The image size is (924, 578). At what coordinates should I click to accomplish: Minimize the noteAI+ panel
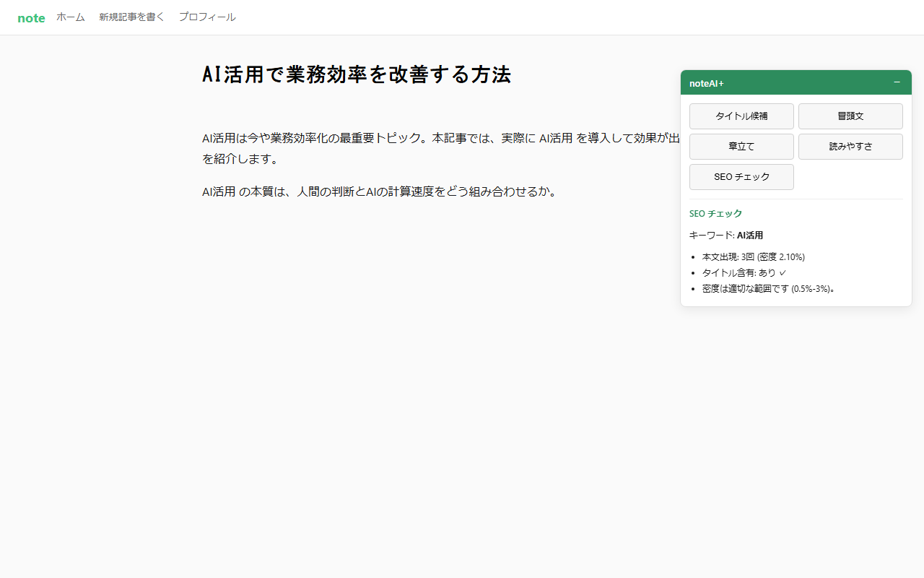pos(897,82)
